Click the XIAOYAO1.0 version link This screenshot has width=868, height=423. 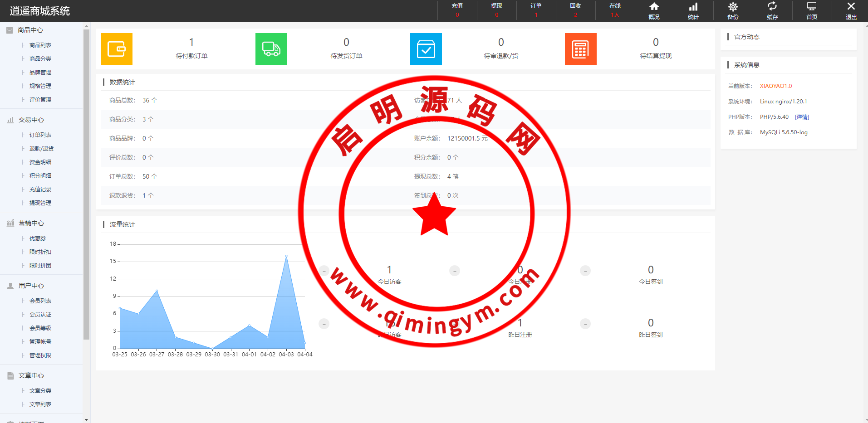click(776, 86)
